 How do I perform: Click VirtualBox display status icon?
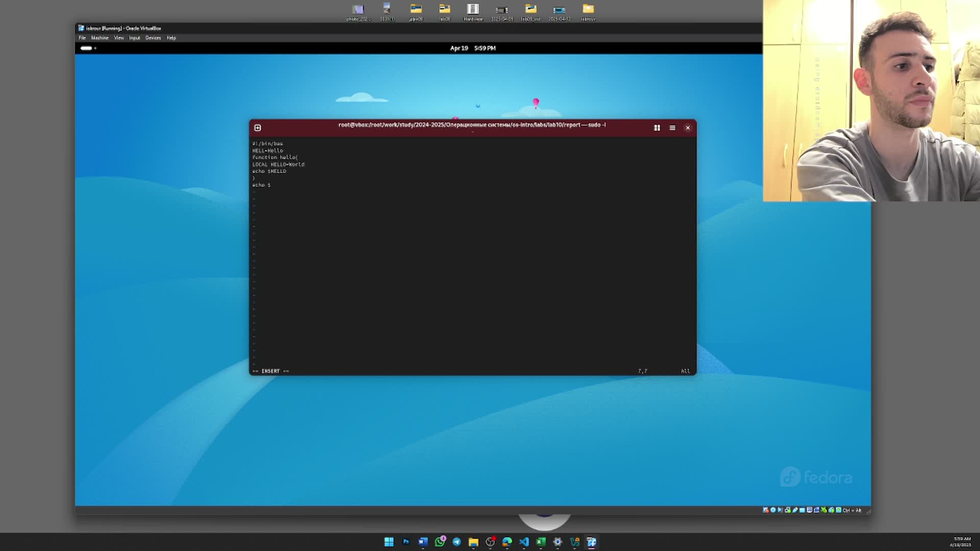click(810, 510)
